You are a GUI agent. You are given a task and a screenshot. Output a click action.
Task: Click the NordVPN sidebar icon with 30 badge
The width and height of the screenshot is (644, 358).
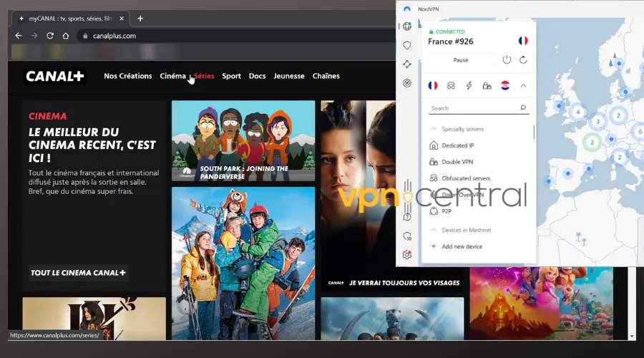407,236
